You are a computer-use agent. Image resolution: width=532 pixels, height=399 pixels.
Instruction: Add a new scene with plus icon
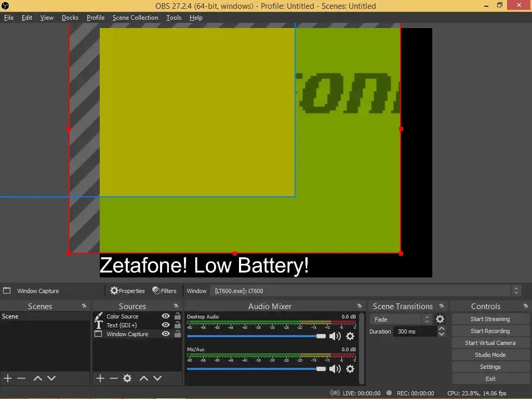pos(8,378)
